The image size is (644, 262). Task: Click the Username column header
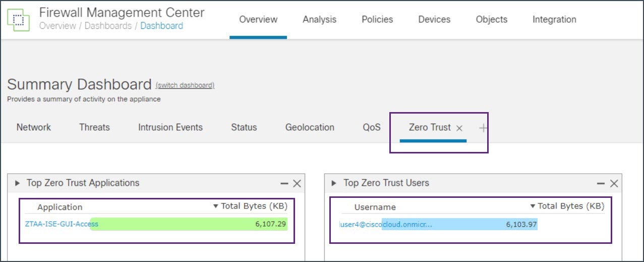pyautogui.click(x=375, y=207)
